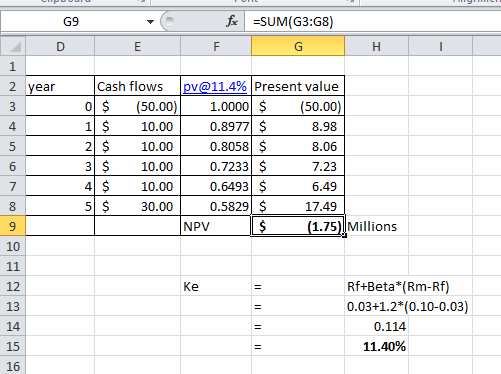Viewport: 501px width, 374px height.
Task: Click the insert function fx icon
Action: point(232,22)
